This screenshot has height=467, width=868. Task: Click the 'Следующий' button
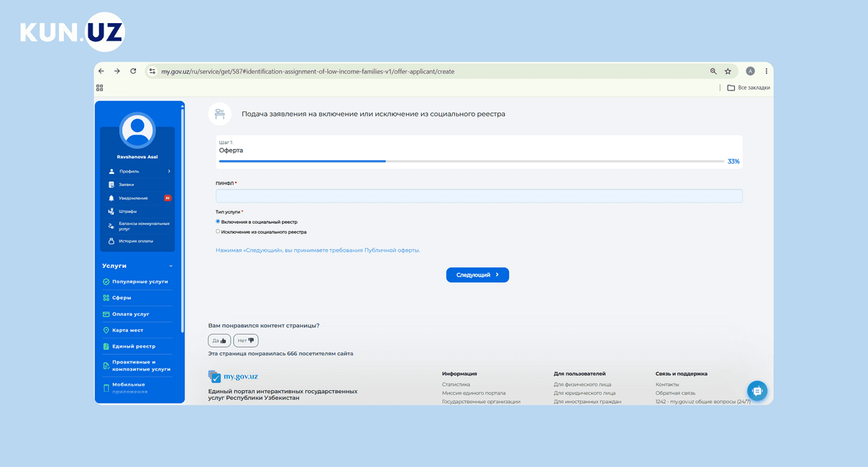pyautogui.click(x=477, y=275)
